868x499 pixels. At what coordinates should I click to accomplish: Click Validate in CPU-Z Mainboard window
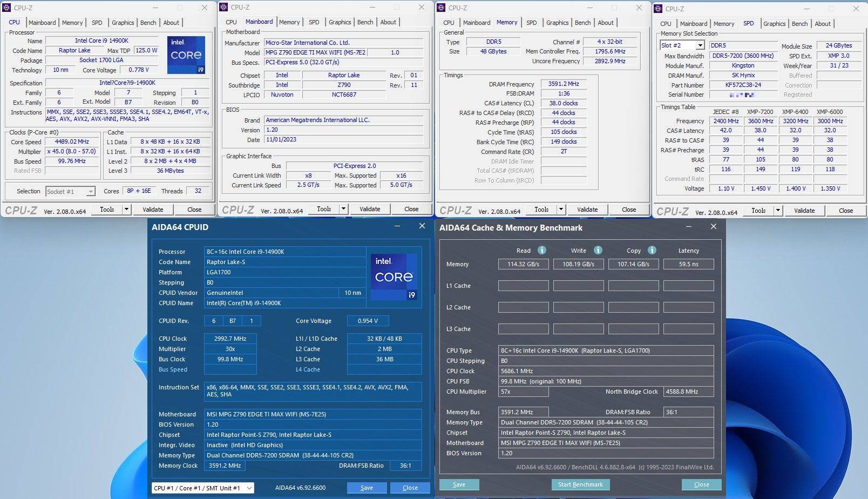370,209
